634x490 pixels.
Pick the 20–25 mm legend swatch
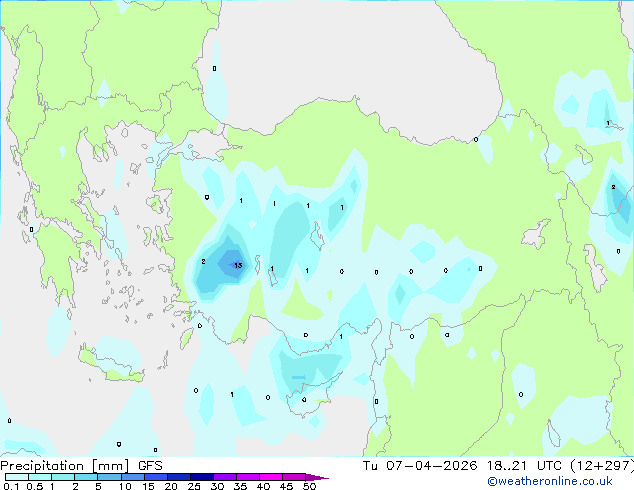[x=179, y=477]
